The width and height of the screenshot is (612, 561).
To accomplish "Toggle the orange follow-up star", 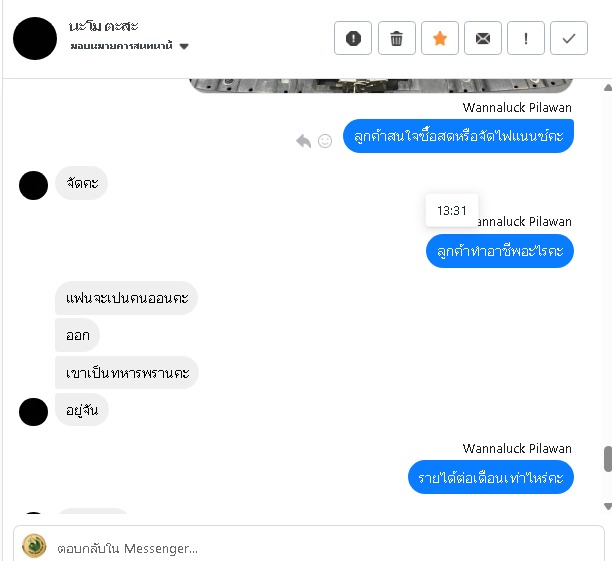I will (440, 38).
